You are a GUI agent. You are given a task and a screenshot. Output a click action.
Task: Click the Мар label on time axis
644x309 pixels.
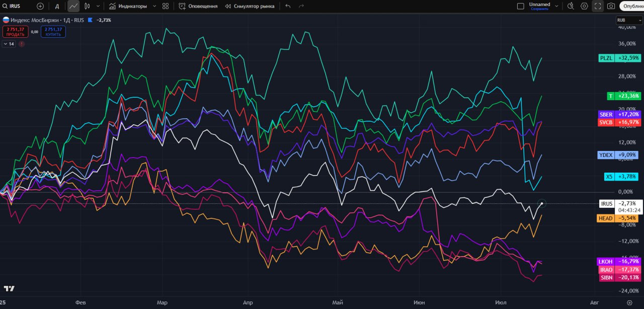point(162,302)
